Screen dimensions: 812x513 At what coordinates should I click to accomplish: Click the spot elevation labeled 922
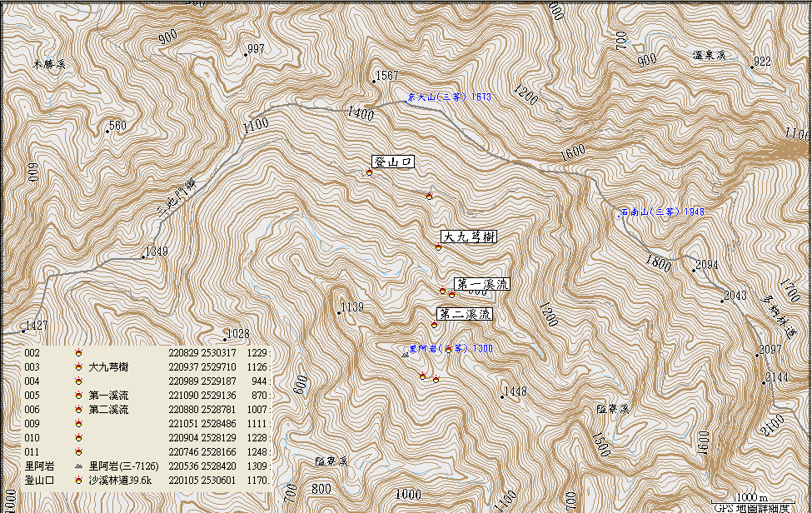click(x=760, y=62)
